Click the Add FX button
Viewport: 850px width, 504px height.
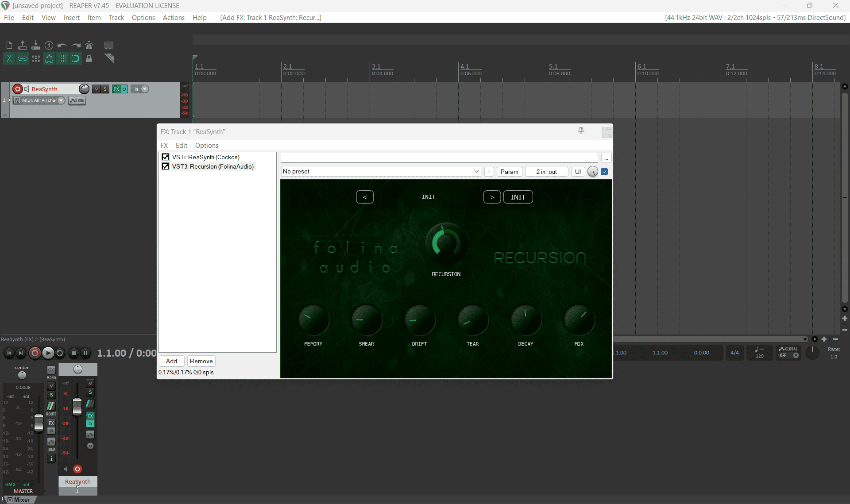[172, 361]
